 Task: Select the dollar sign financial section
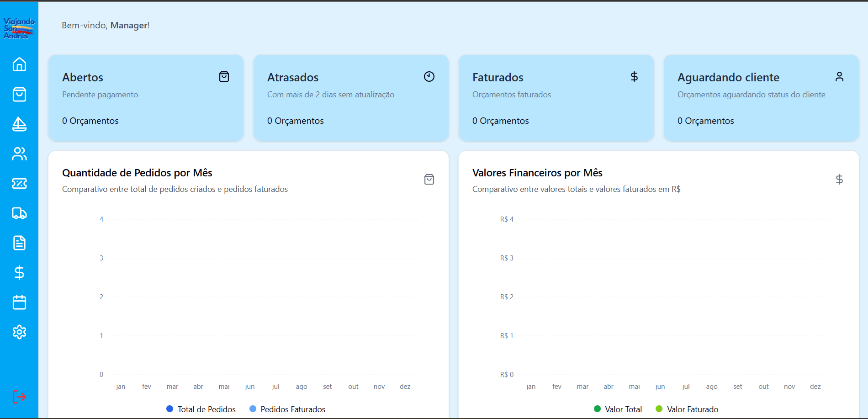pos(19,273)
